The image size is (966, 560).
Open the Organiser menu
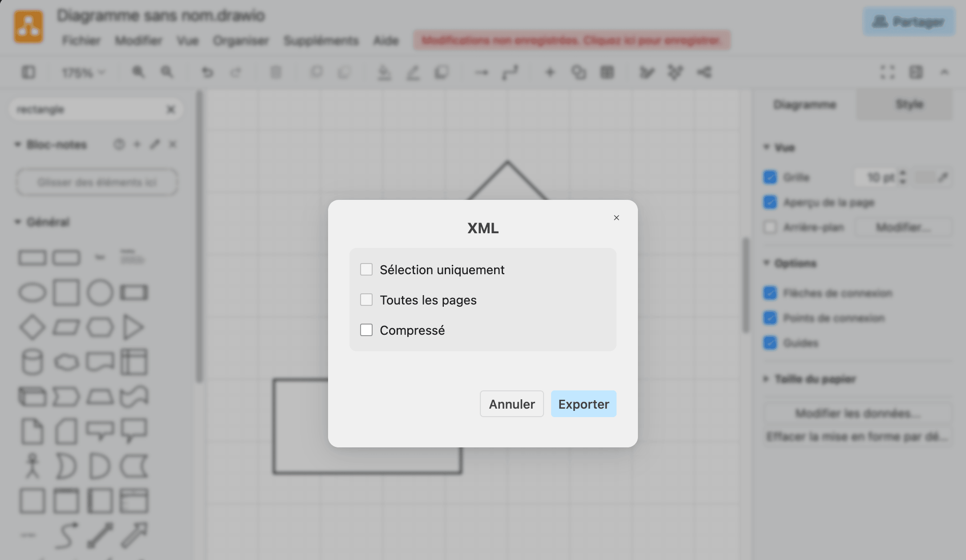(x=241, y=41)
